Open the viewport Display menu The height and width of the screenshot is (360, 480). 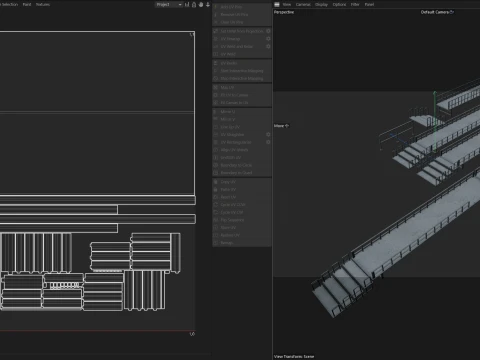tap(321, 4)
